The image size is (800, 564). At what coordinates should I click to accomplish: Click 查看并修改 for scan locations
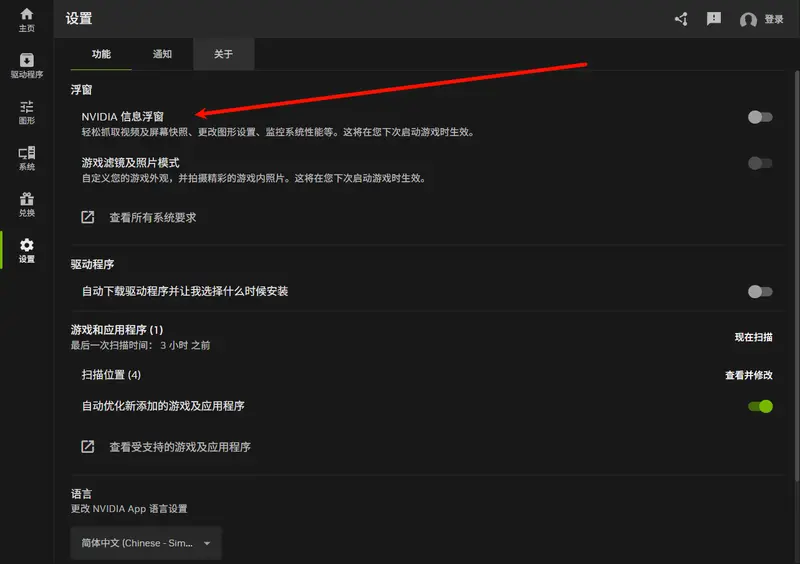(748, 375)
